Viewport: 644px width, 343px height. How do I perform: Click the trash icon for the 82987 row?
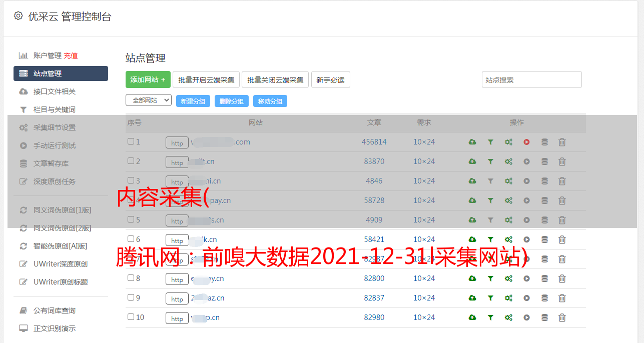tap(562, 259)
